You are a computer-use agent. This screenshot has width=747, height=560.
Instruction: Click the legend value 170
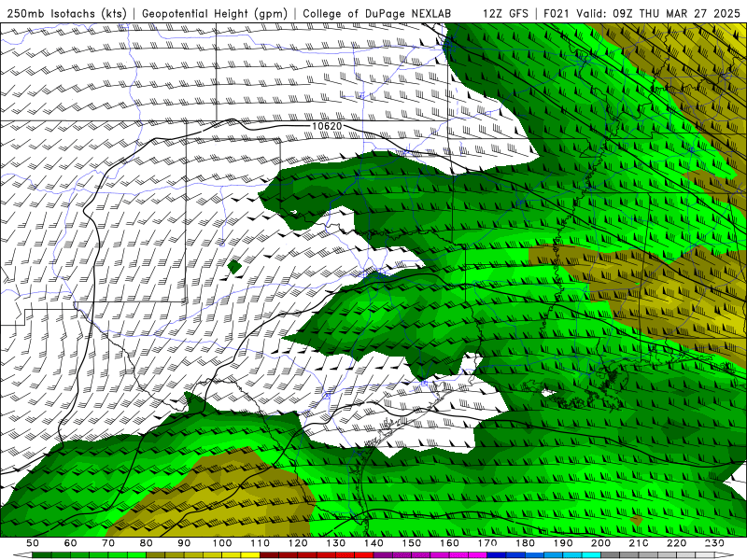point(487,543)
